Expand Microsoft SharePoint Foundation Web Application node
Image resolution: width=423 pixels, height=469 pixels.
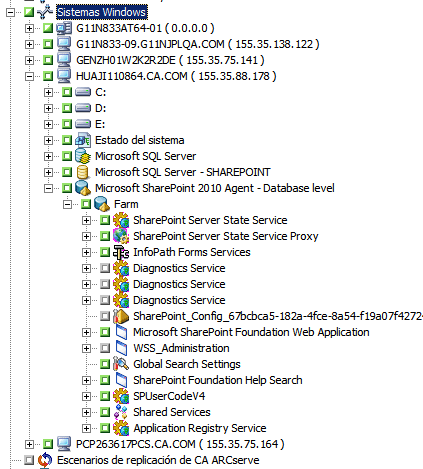(x=86, y=332)
